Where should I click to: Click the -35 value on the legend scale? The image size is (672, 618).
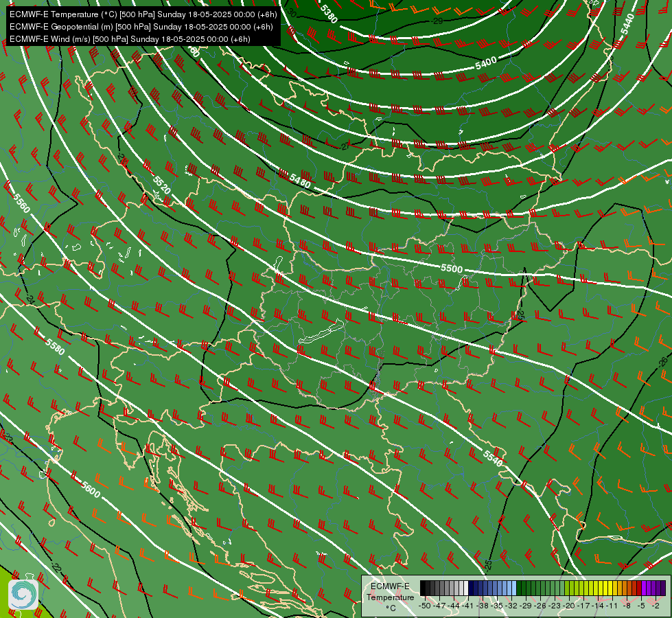(x=497, y=606)
